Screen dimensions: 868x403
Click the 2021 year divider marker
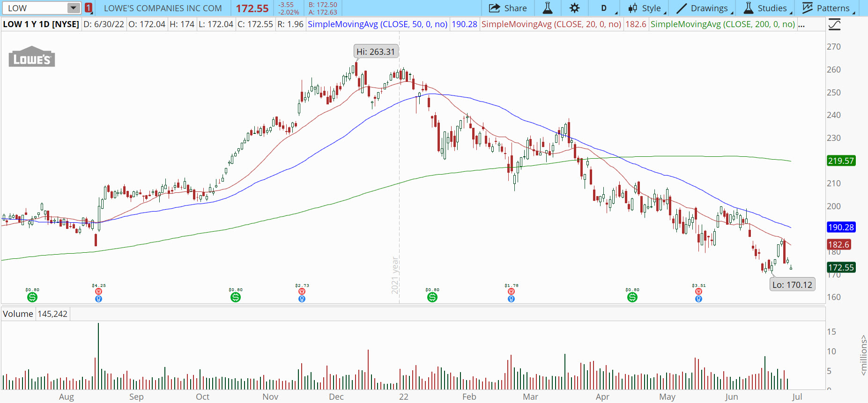click(395, 275)
